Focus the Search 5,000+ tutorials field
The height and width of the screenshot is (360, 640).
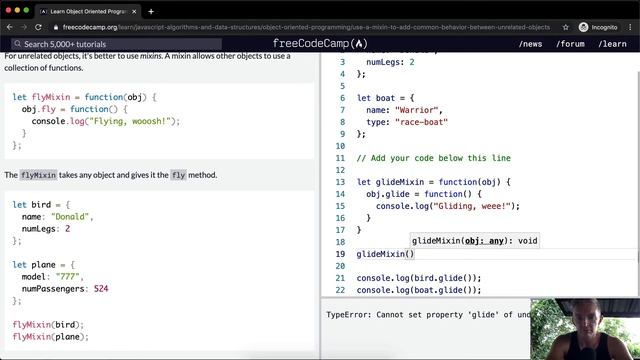coord(117,44)
